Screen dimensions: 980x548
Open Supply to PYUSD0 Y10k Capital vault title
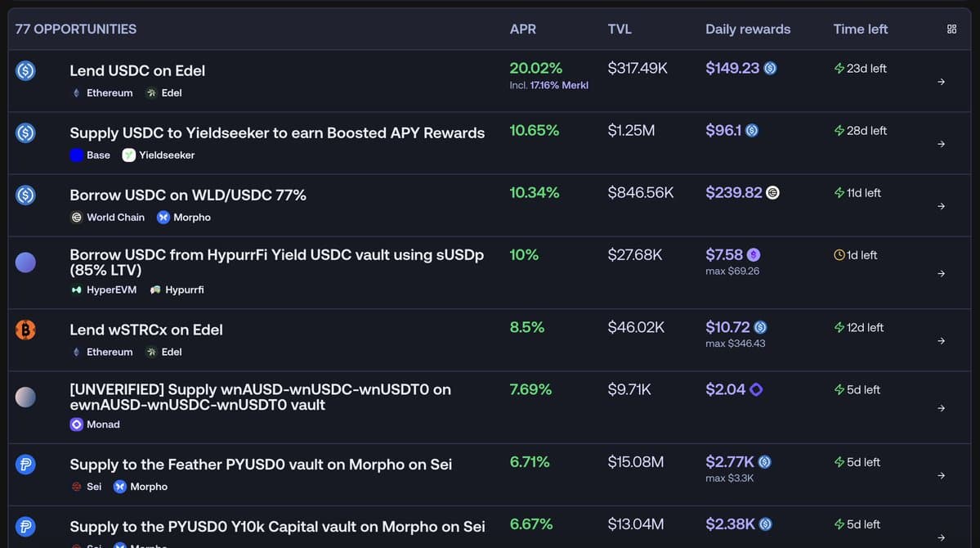[x=277, y=527]
